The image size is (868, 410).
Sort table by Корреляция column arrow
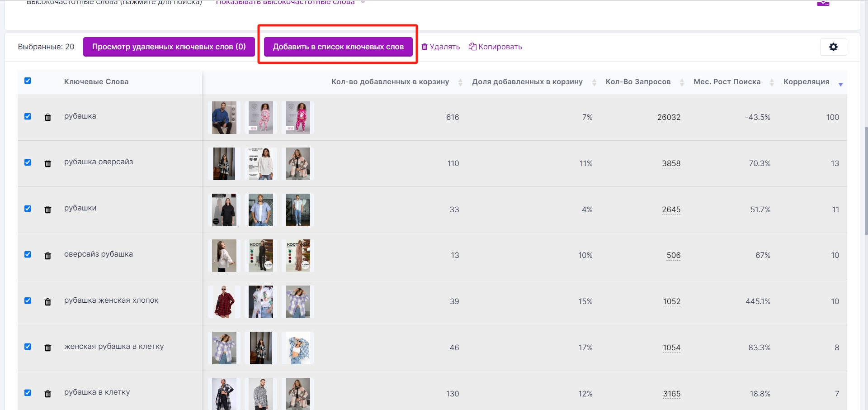point(840,84)
